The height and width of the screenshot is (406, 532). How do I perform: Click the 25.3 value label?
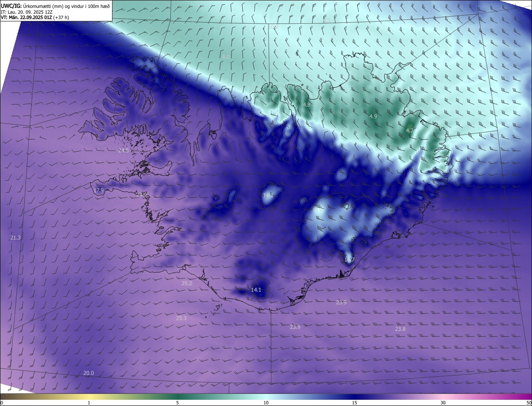(x=181, y=318)
